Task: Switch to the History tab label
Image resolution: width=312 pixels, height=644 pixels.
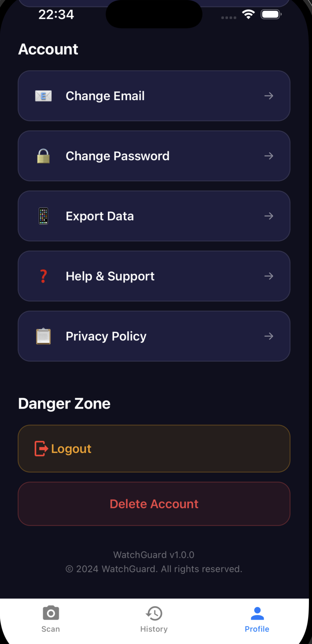Action: coord(154,629)
